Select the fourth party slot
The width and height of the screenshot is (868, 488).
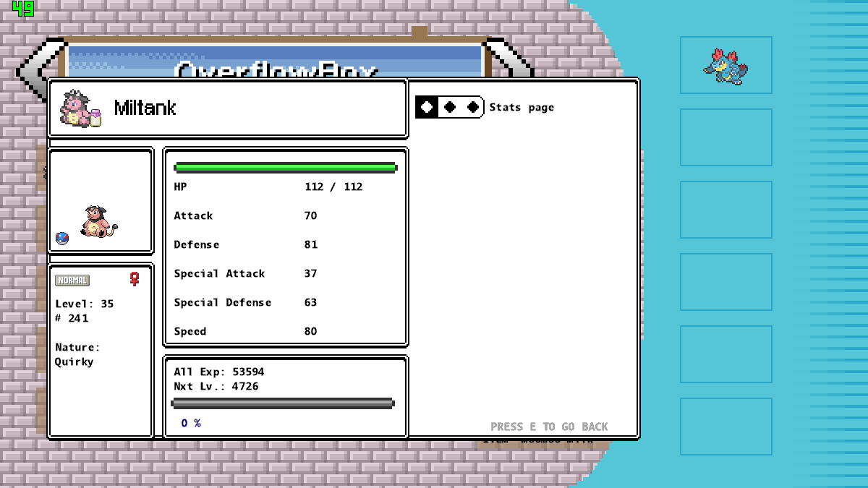coord(726,282)
